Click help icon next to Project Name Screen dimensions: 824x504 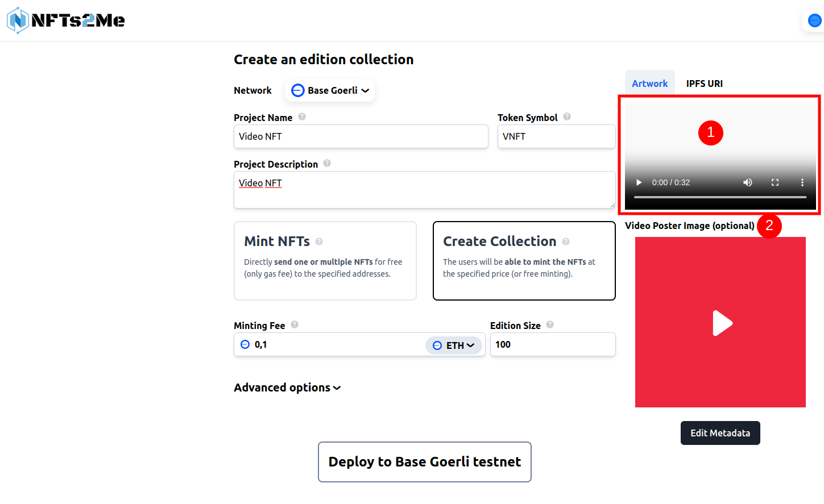click(302, 116)
